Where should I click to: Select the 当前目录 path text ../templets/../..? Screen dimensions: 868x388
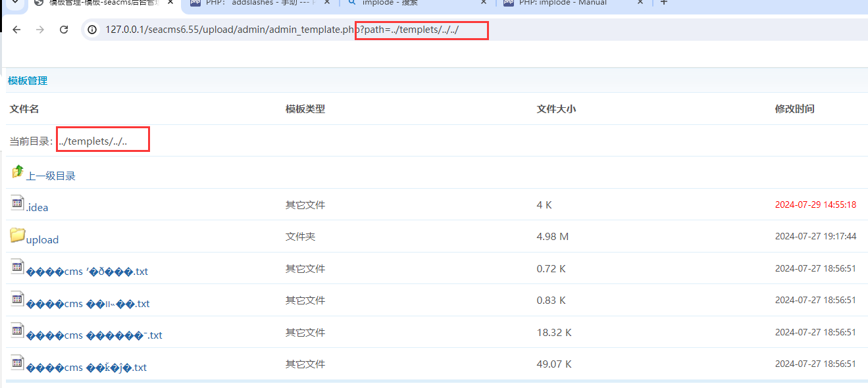pyautogui.click(x=93, y=141)
